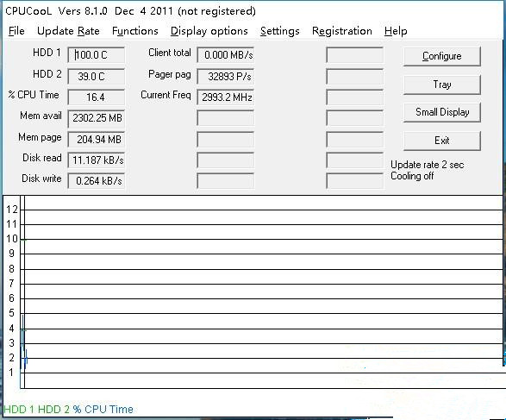
Task: Select the % CPU Time value 16.4
Action: [x=97, y=97]
